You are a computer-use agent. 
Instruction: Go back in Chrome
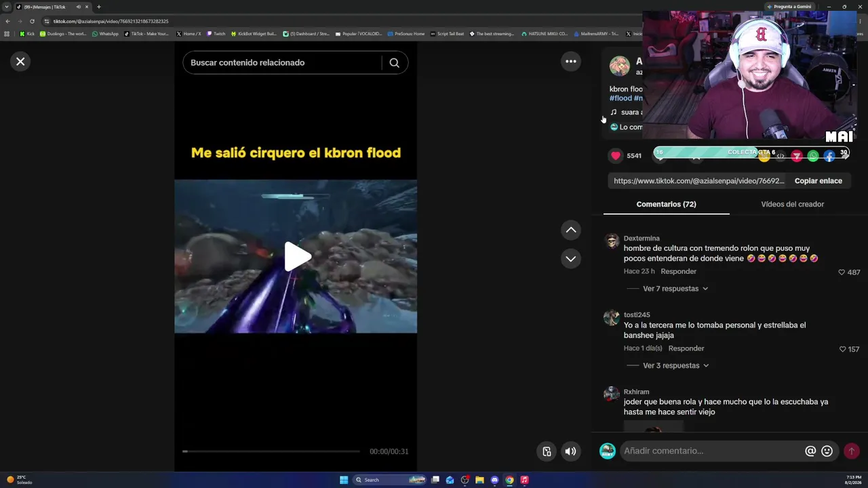pyautogui.click(x=7, y=21)
